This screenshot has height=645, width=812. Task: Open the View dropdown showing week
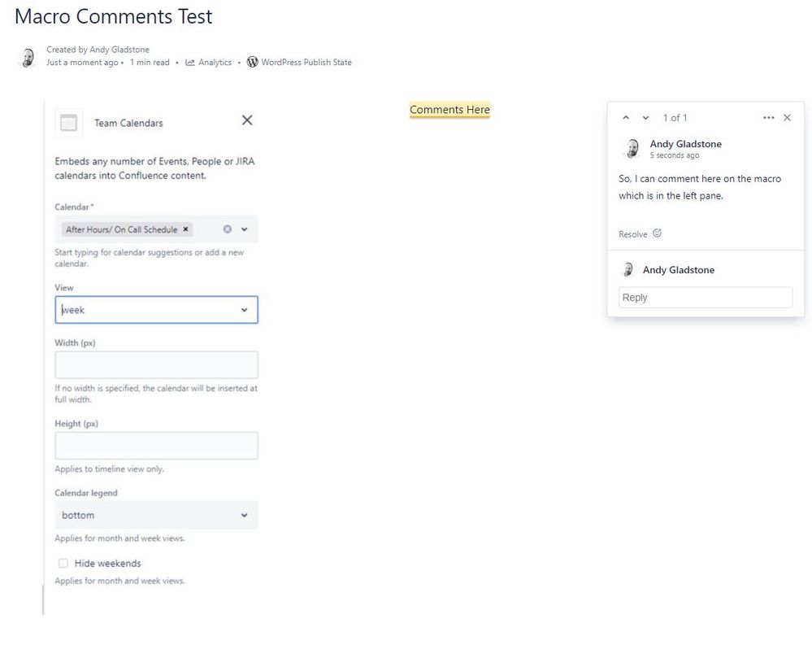156,310
